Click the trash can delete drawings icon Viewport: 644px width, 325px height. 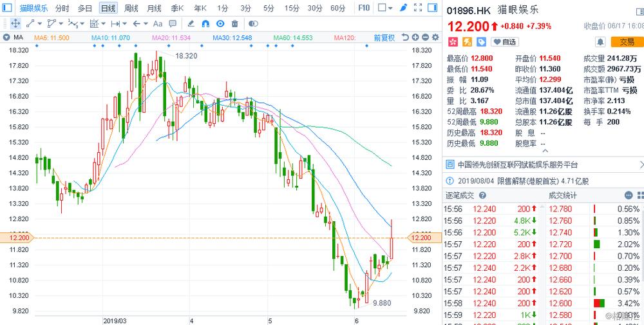tap(234, 23)
